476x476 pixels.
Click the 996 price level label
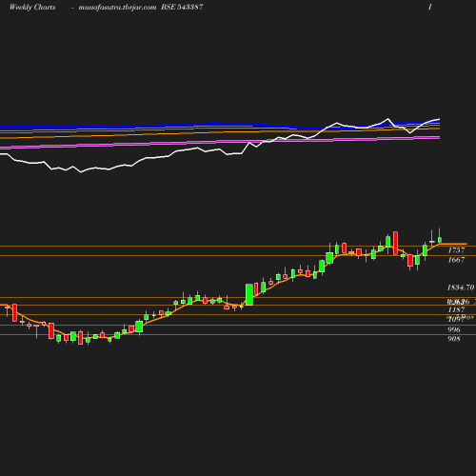[x=454, y=329]
